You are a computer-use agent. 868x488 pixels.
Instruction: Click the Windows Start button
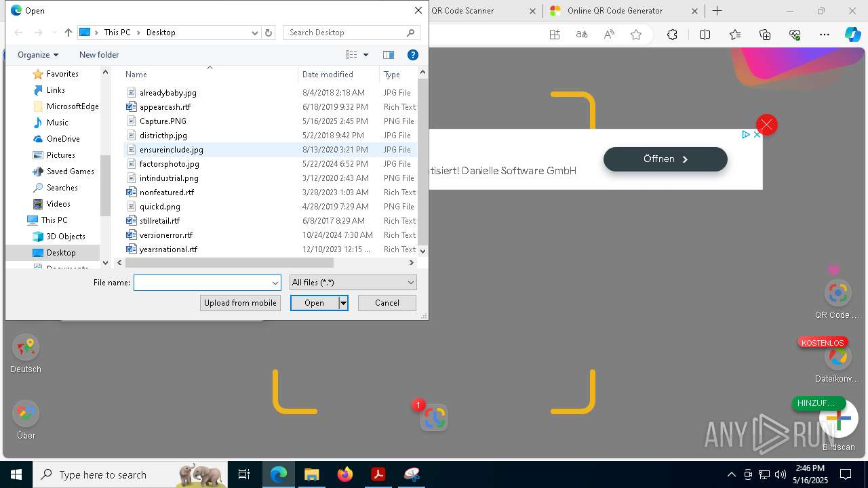click(16, 474)
